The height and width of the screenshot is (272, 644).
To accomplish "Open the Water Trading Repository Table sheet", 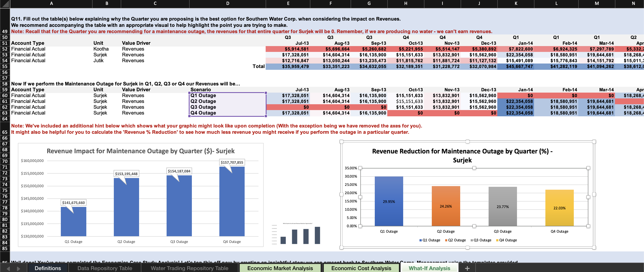I will [x=189, y=268].
